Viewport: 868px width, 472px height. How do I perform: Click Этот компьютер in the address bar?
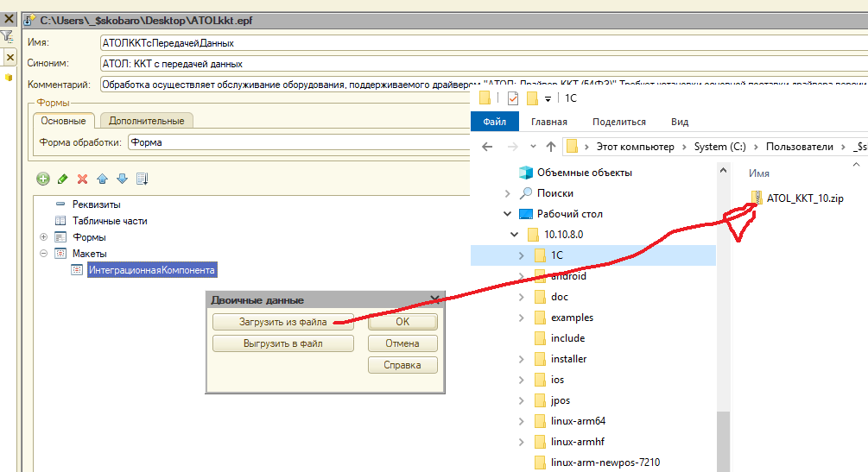[635, 147]
